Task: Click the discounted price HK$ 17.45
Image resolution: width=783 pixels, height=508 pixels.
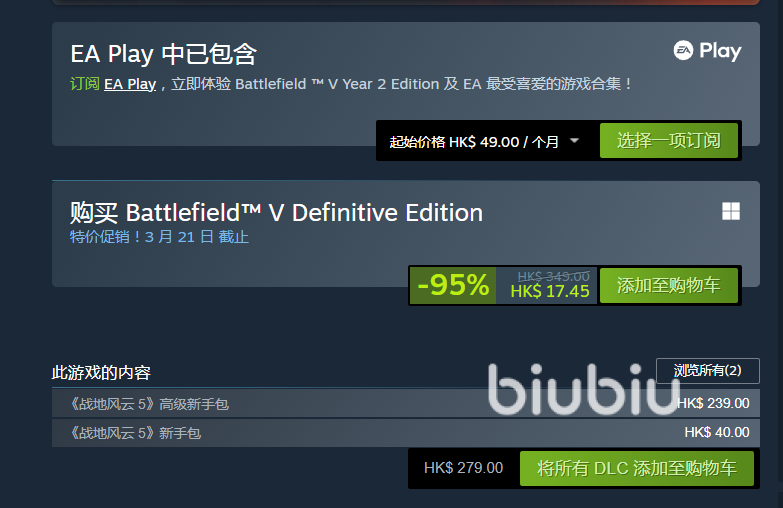Action: click(550, 291)
